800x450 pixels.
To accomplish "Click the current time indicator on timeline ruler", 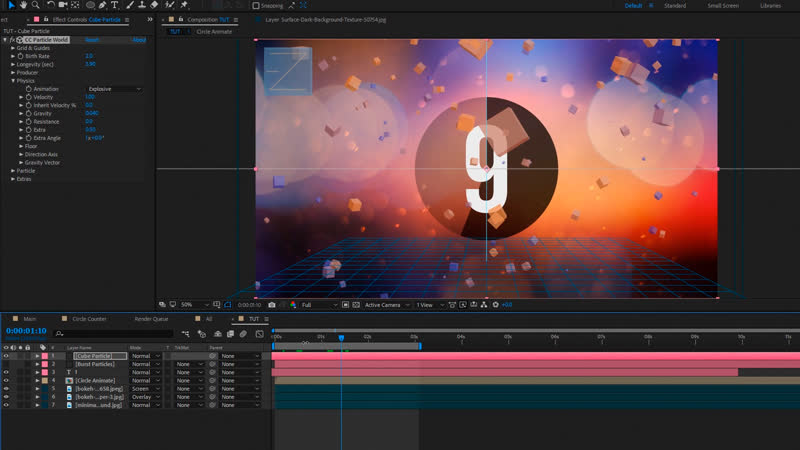I will pyautogui.click(x=341, y=338).
